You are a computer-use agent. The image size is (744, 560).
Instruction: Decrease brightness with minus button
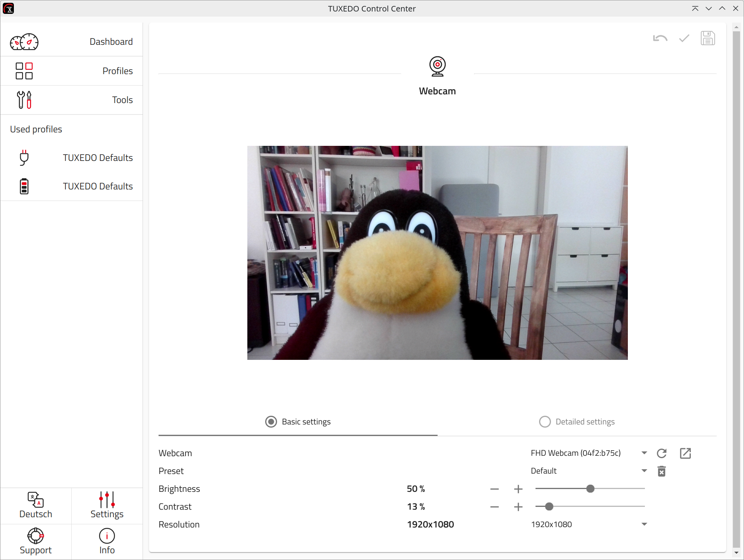point(494,489)
